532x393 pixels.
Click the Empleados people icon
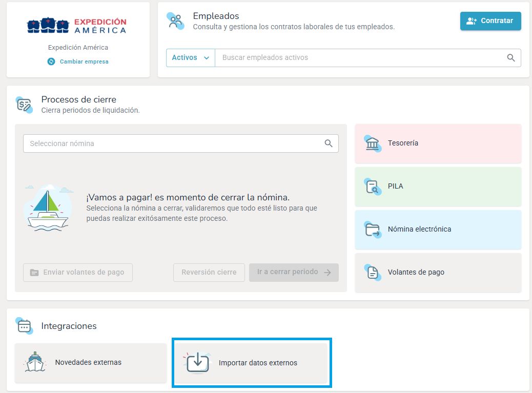coord(175,21)
